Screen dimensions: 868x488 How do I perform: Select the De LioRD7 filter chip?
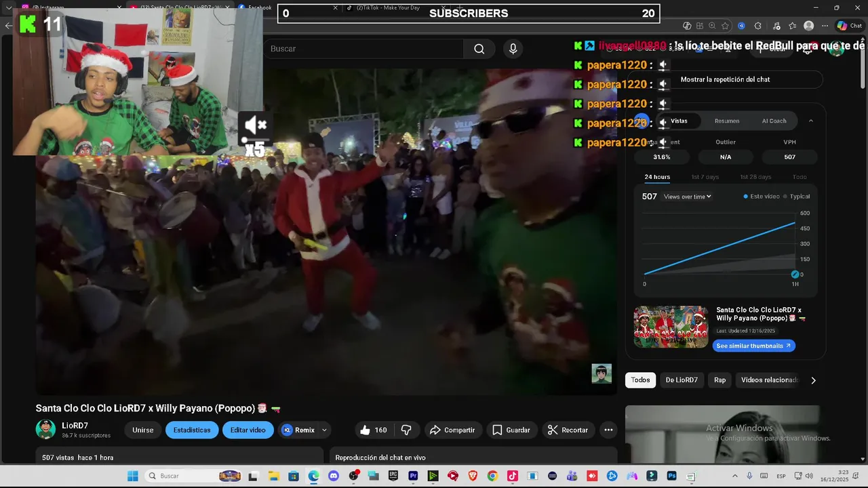point(682,380)
